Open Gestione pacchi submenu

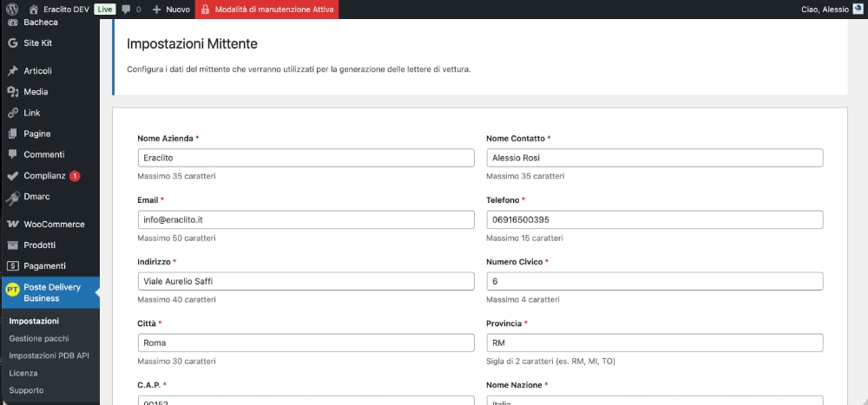point(39,338)
